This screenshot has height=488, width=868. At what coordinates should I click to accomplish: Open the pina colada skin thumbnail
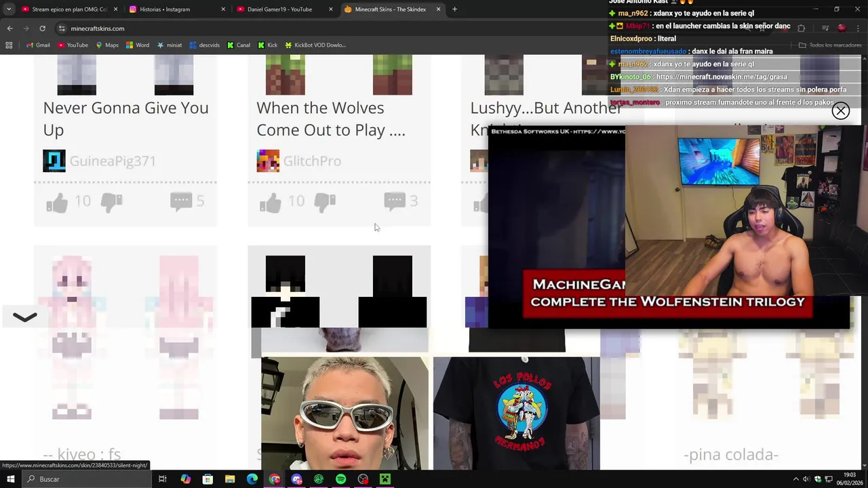click(x=766, y=373)
